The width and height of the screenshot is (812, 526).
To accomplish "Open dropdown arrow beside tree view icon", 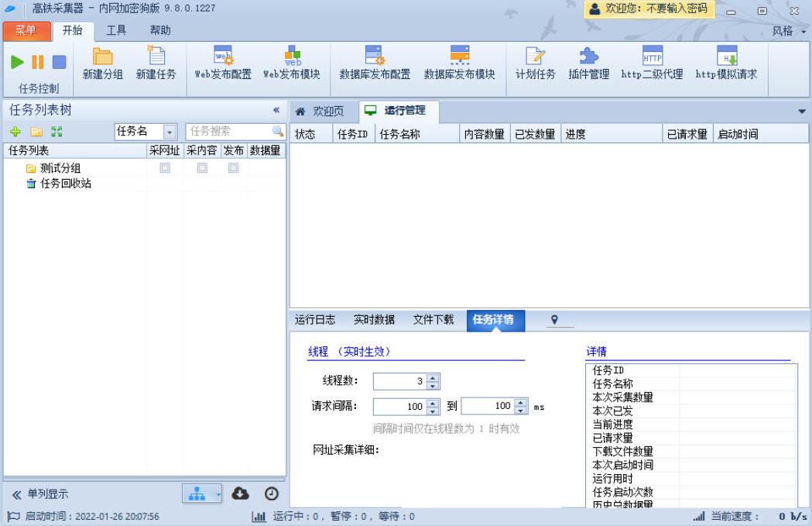I will click(x=218, y=494).
